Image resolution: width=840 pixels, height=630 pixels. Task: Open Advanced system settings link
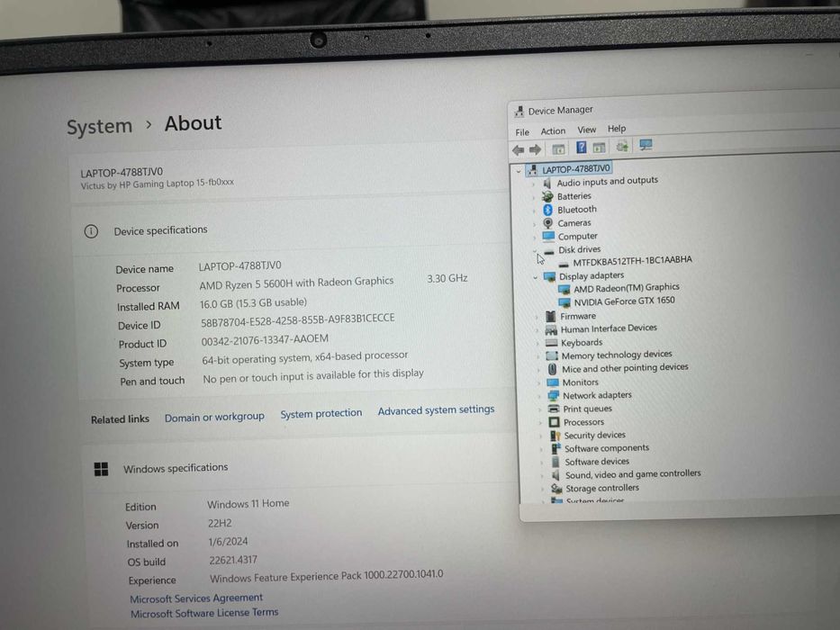(436, 409)
